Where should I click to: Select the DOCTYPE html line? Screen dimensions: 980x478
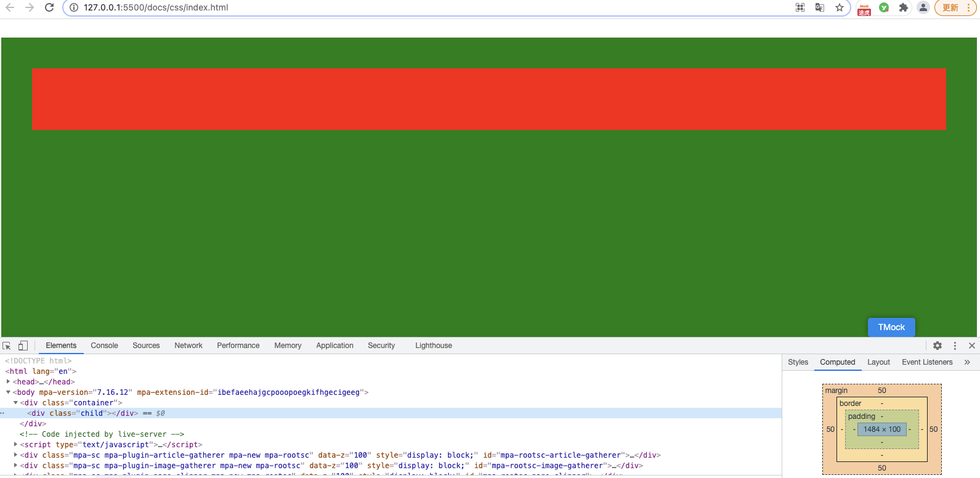pyautogui.click(x=38, y=361)
